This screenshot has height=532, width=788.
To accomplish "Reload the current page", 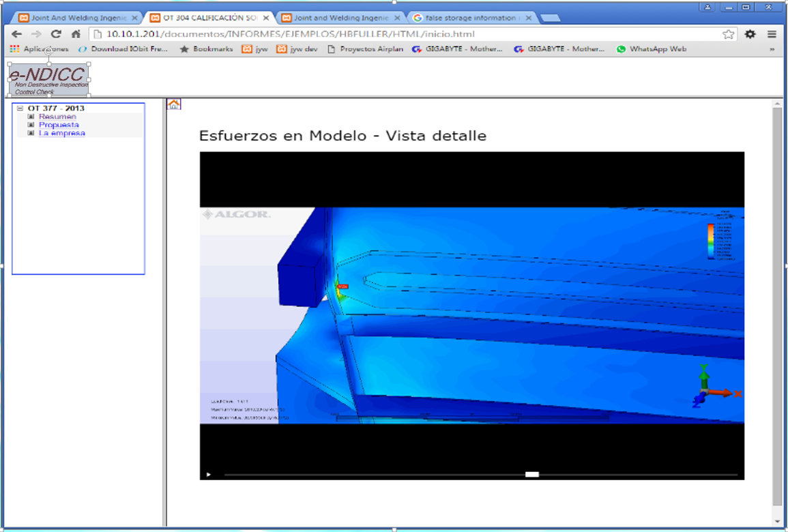I will [x=56, y=34].
